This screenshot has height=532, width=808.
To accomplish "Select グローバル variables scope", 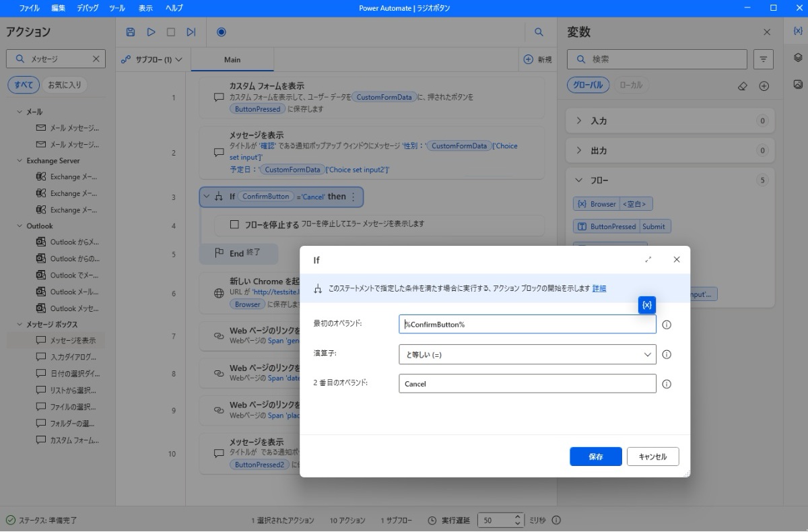I will pyautogui.click(x=588, y=85).
